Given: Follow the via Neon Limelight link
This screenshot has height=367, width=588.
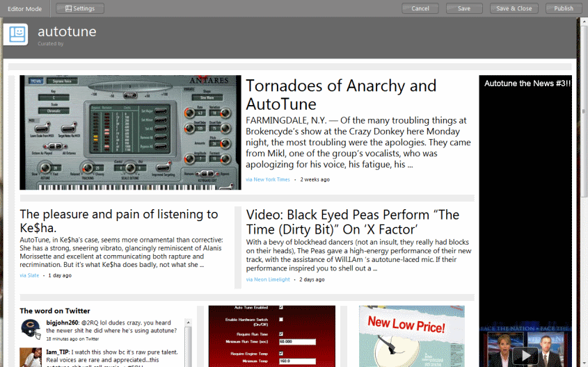Looking at the screenshot, I should point(268,279).
